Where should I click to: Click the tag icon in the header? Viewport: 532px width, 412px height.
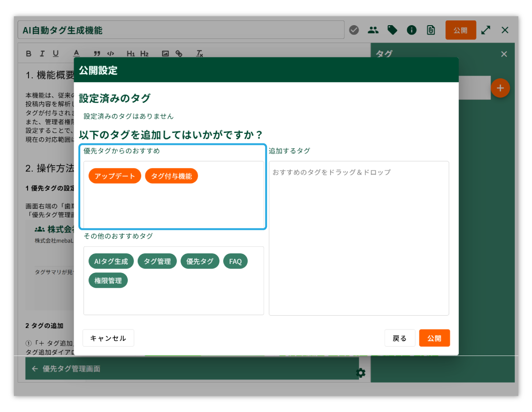click(x=392, y=30)
